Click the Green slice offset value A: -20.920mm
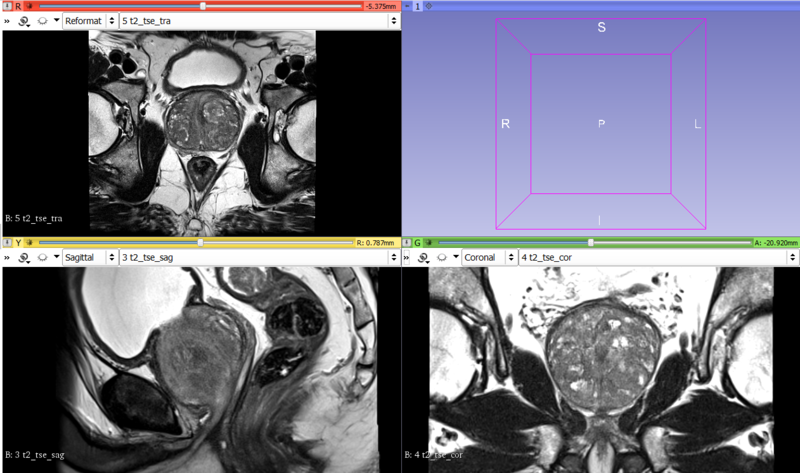 click(776, 243)
